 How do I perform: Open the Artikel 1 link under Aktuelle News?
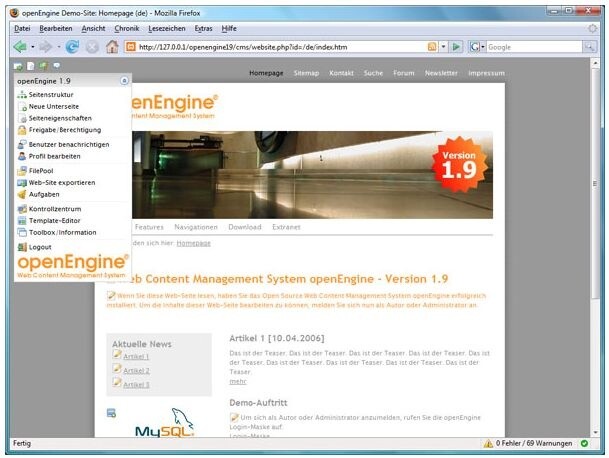136,357
